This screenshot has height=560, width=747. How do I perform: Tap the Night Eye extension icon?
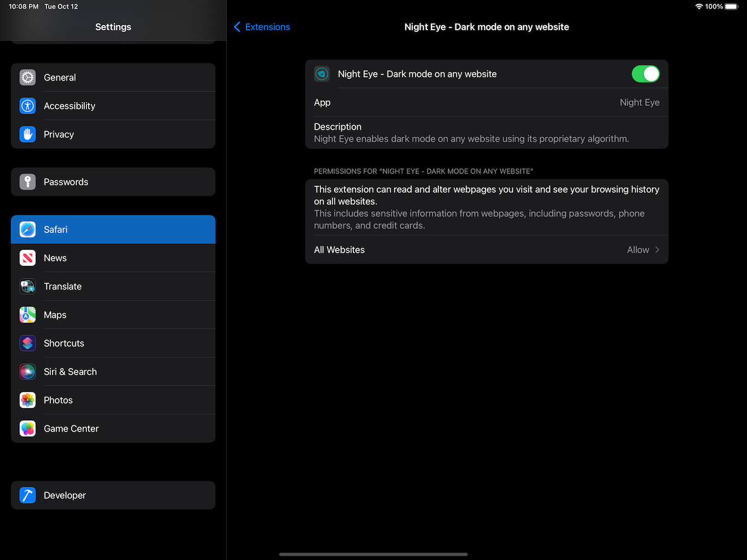322,74
